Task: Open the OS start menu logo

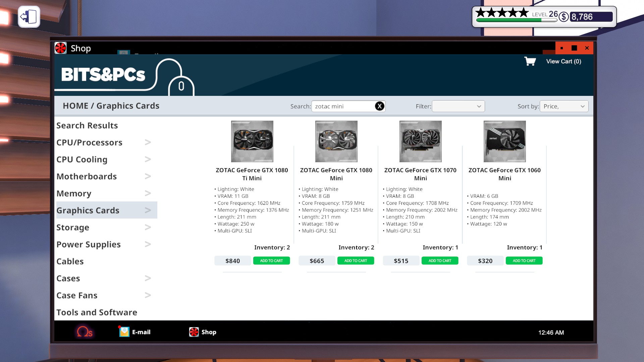Action: (84, 332)
